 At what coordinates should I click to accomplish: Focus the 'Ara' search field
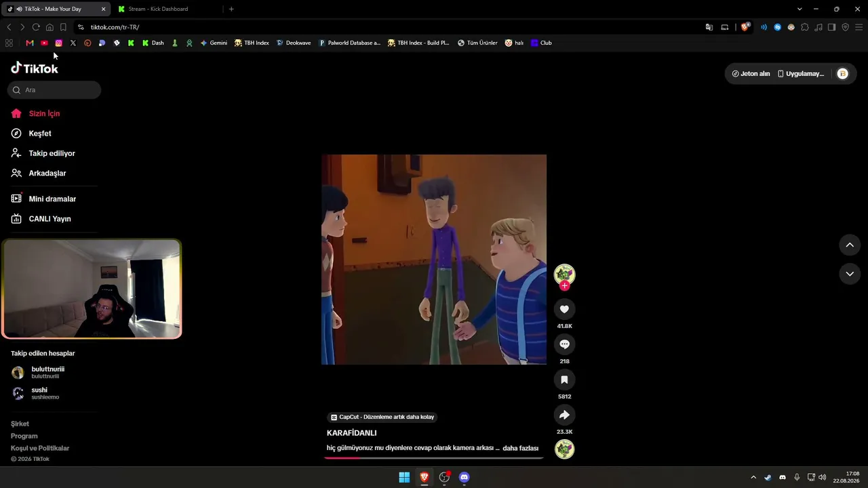(x=54, y=89)
